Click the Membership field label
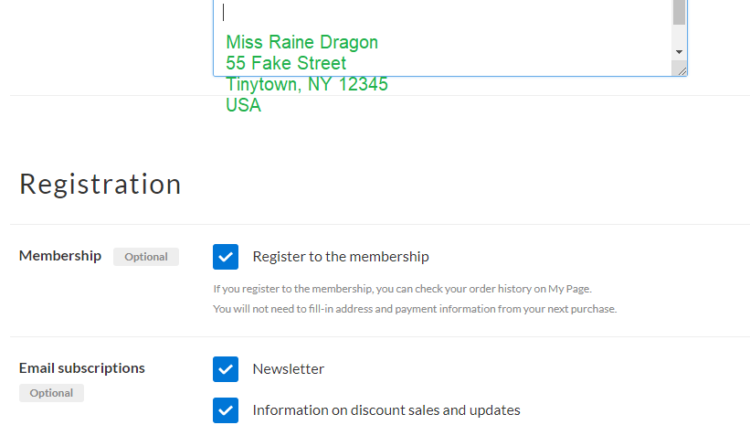The width and height of the screenshot is (750, 425). coord(60,256)
